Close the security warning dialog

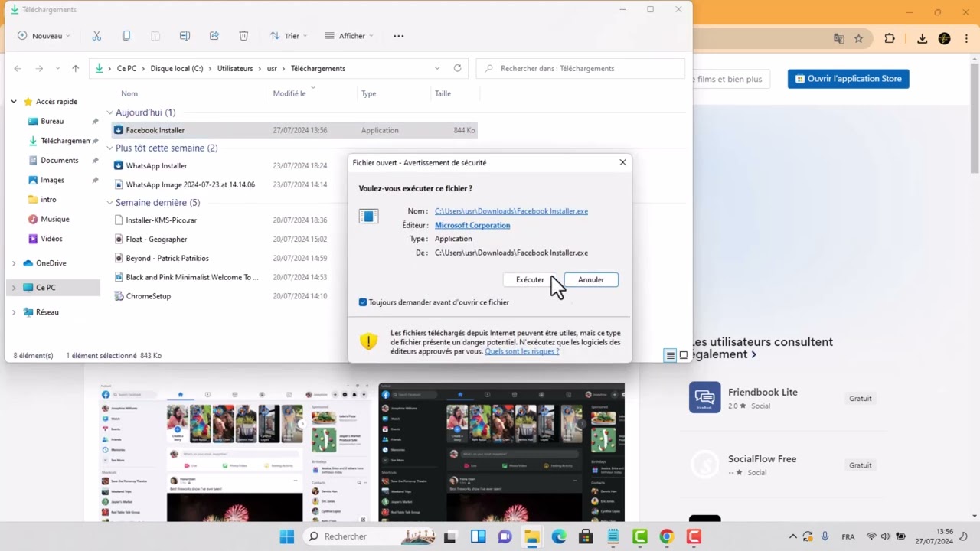point(622,162)
